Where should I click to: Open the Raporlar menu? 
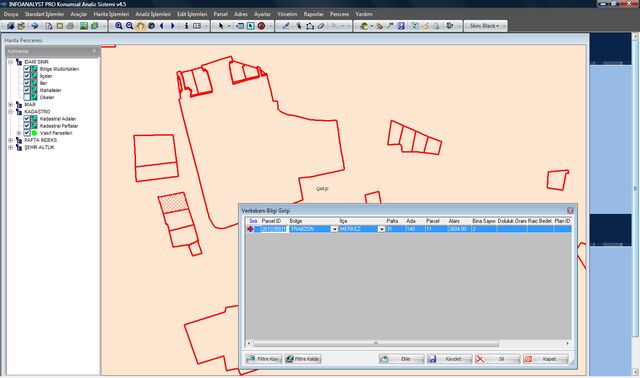point(313,14)
